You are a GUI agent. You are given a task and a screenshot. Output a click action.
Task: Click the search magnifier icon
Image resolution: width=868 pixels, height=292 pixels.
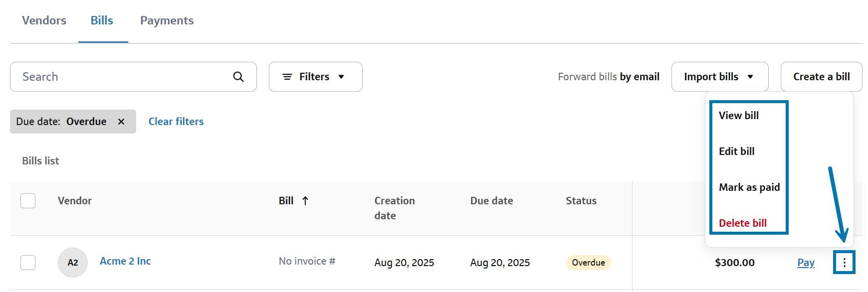(238, 77)
